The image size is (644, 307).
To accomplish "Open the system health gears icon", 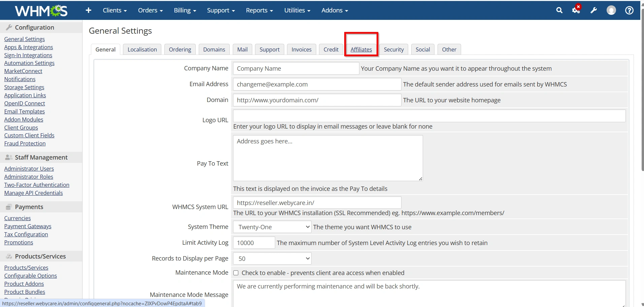I will click(x=576, y=10).
